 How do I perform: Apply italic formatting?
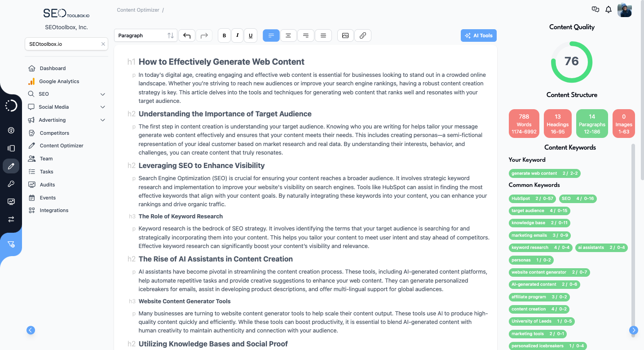(237, 35)
